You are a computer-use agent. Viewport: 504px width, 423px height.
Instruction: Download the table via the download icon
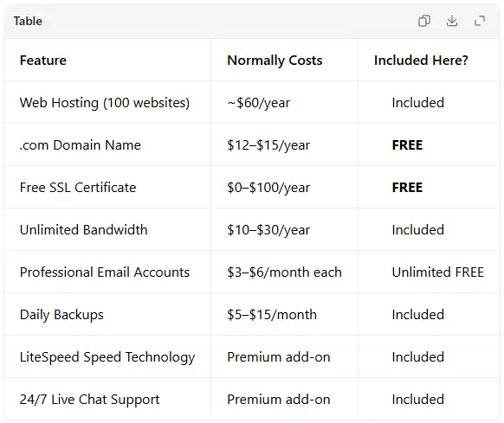point(452,21)
